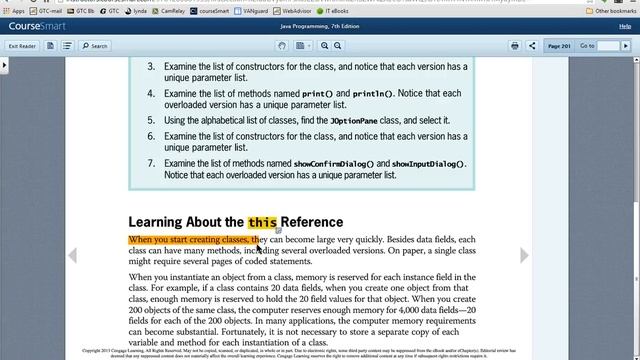Click the heading 'Learning About the this Reference'

[x=236, y=222]
